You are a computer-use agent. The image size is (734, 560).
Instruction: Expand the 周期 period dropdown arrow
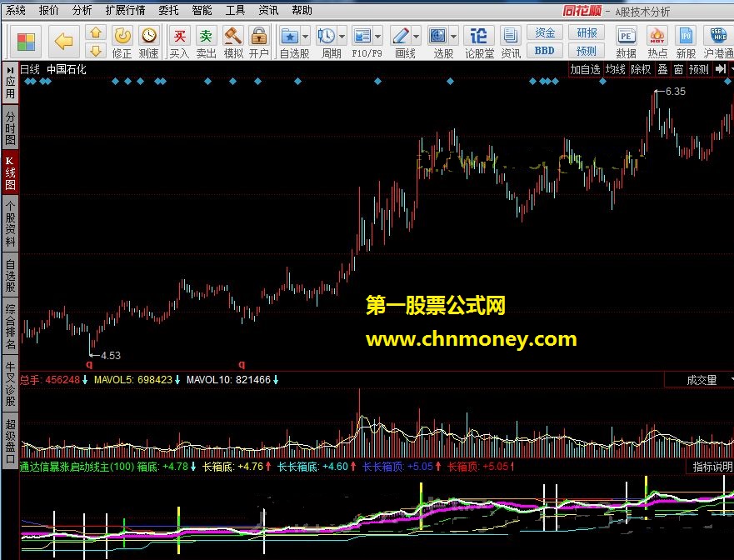pos(342,36)
